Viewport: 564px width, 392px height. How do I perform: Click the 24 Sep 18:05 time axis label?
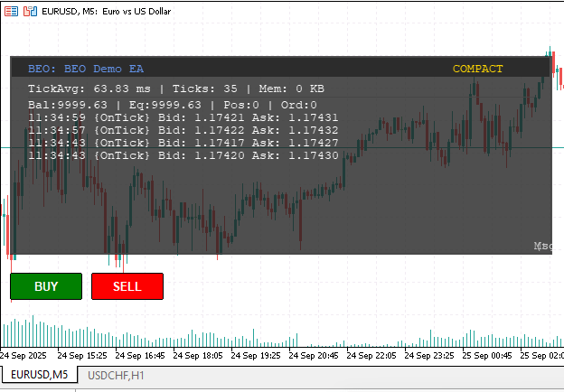click(198, 355)
